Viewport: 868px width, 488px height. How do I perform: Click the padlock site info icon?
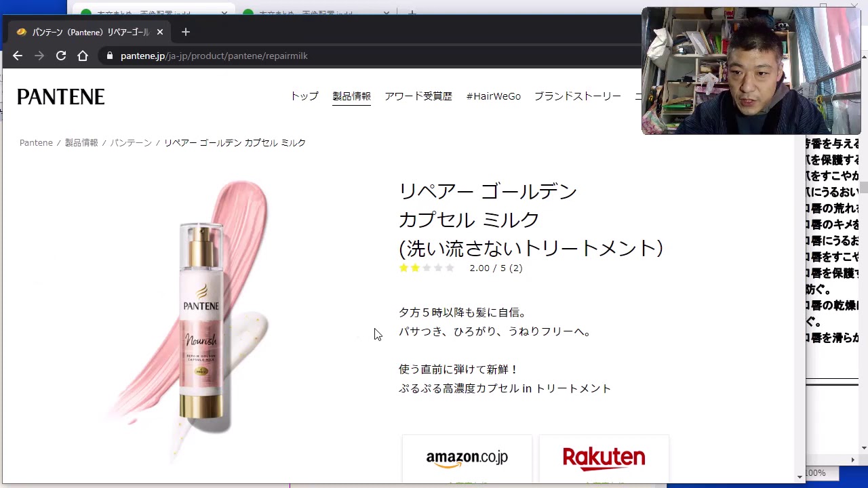(x=109, y=56)
